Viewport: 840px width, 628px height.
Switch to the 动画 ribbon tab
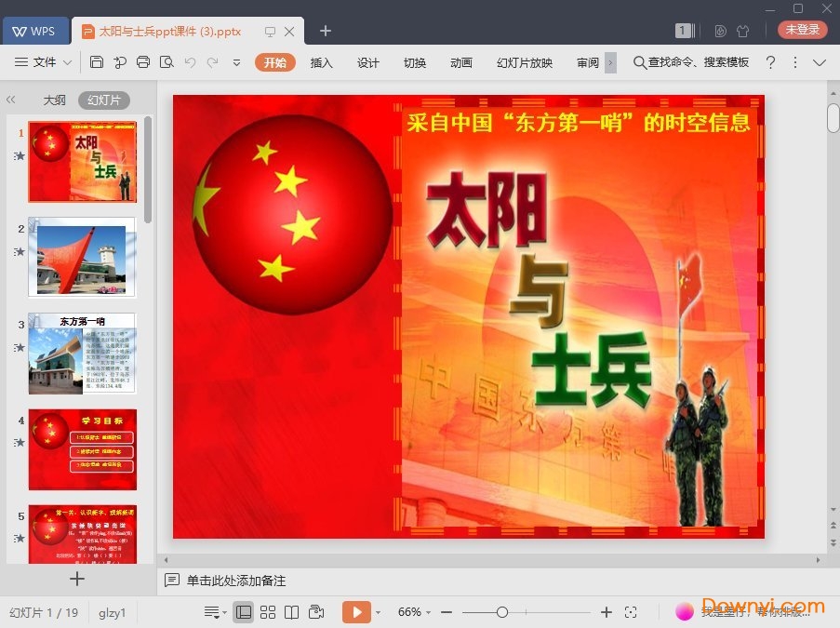pos(461,62)
